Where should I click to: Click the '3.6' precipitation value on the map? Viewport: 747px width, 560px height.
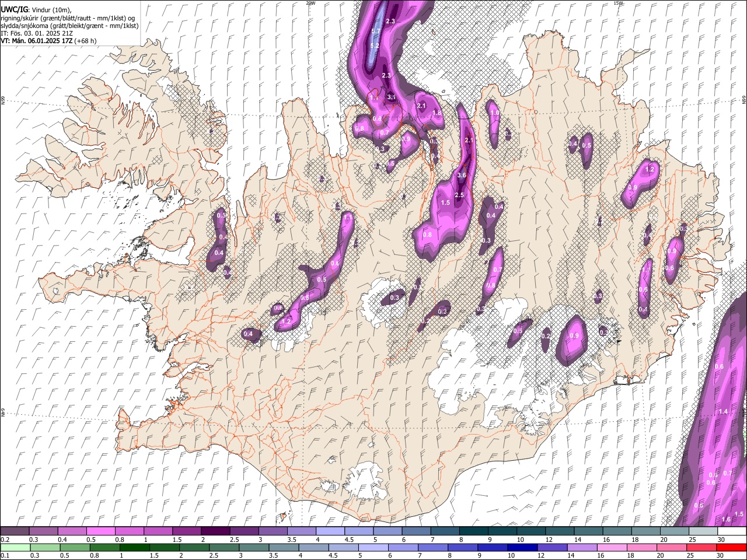[x=462, y=175]
